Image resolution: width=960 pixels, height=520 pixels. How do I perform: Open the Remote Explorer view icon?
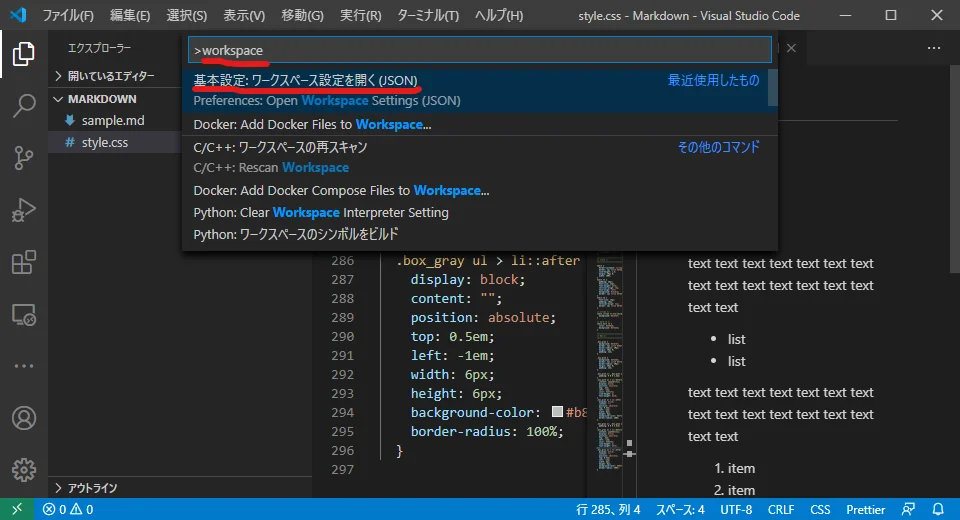pos(23,315)
